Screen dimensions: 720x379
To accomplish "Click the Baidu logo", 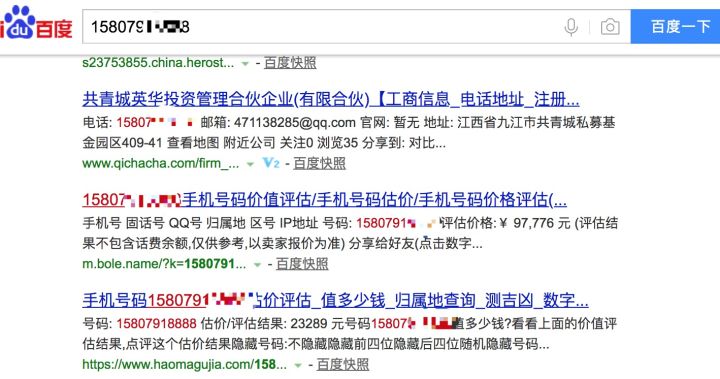I will (36, 23).
